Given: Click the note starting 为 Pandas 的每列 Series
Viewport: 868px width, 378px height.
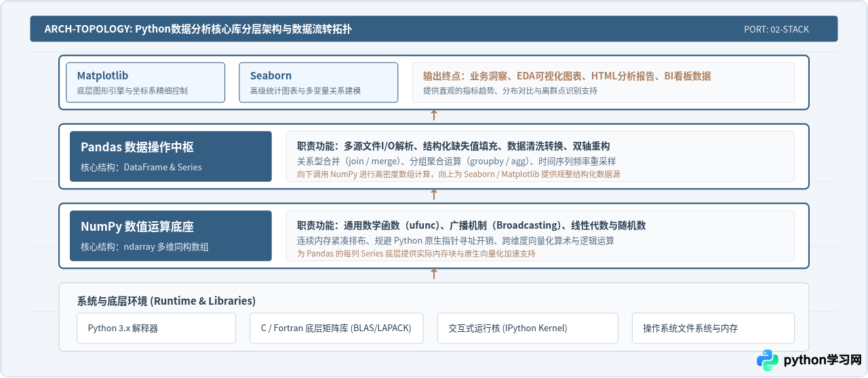Looking at the screenshot, I should click(416, 254).
